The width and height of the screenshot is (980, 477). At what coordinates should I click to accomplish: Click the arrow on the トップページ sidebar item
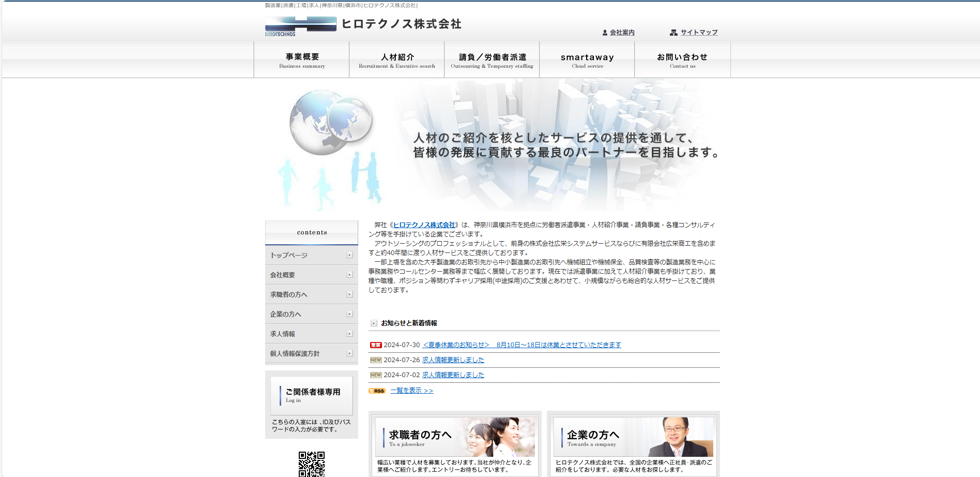point(349,255)
